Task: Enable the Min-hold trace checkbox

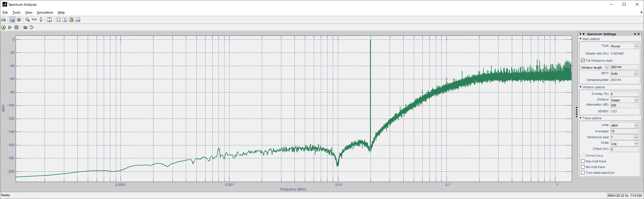Action: point(583,167)
